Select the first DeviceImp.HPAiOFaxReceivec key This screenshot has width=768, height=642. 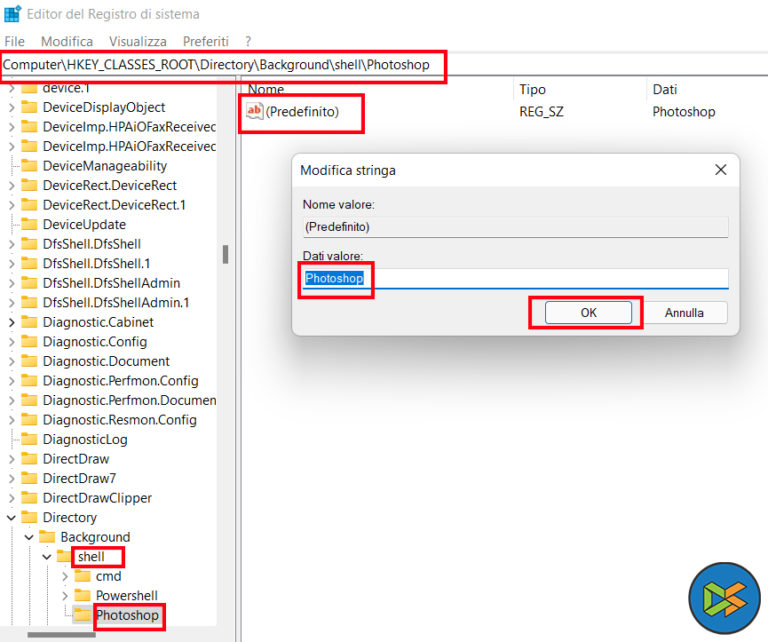[x=129, y=127]
